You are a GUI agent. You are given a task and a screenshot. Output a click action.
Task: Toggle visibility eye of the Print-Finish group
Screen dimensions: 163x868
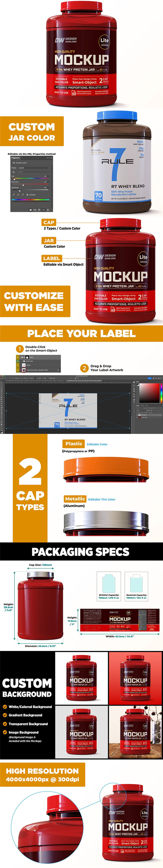pyautogui.click(x=18, y=361)
